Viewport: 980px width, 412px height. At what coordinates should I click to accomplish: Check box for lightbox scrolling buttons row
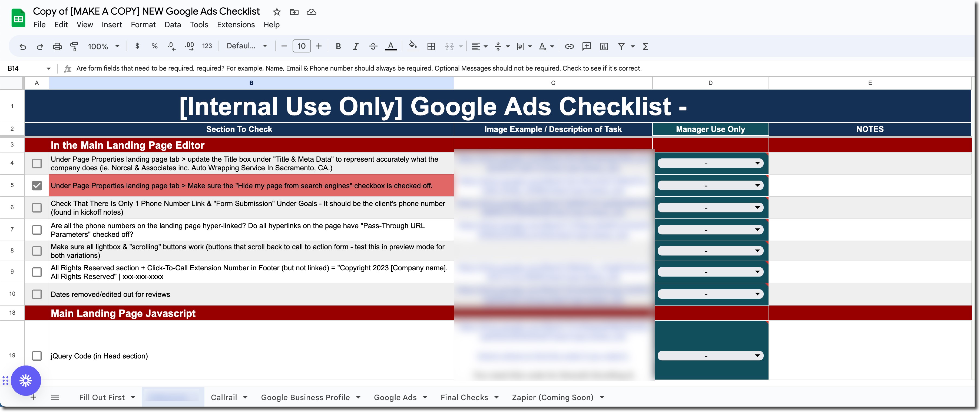[x=37, y=251]
